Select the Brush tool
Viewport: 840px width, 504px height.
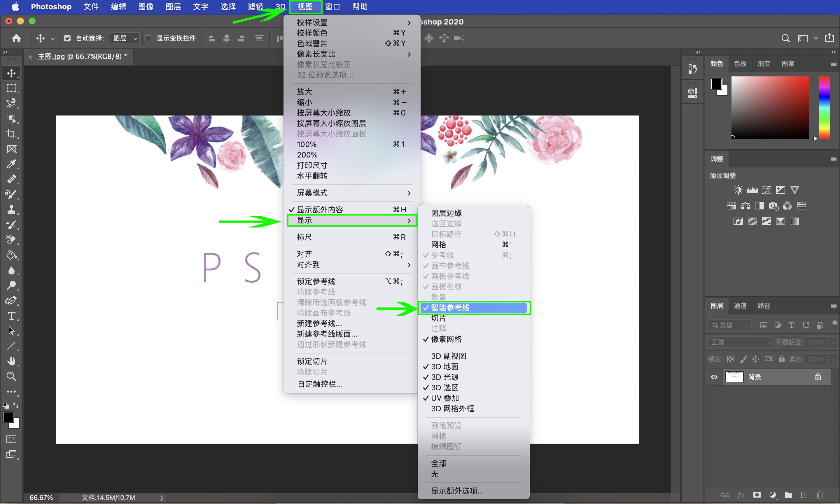click(12, 194)
